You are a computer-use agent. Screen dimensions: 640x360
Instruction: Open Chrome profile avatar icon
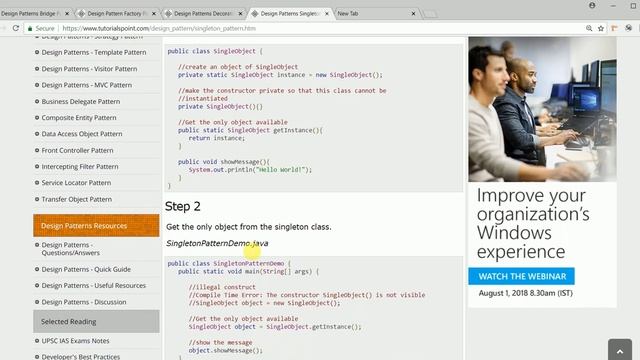pos(592,5)
